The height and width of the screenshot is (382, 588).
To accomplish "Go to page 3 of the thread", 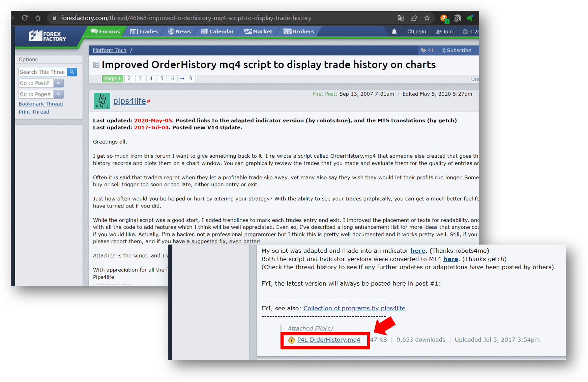I will pos(140,78).
